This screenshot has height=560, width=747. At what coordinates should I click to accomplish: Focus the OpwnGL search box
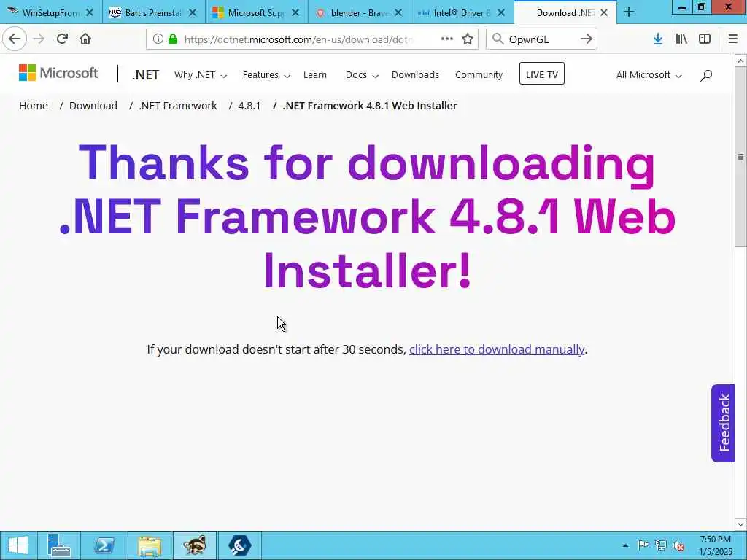[x=542, y=39]
